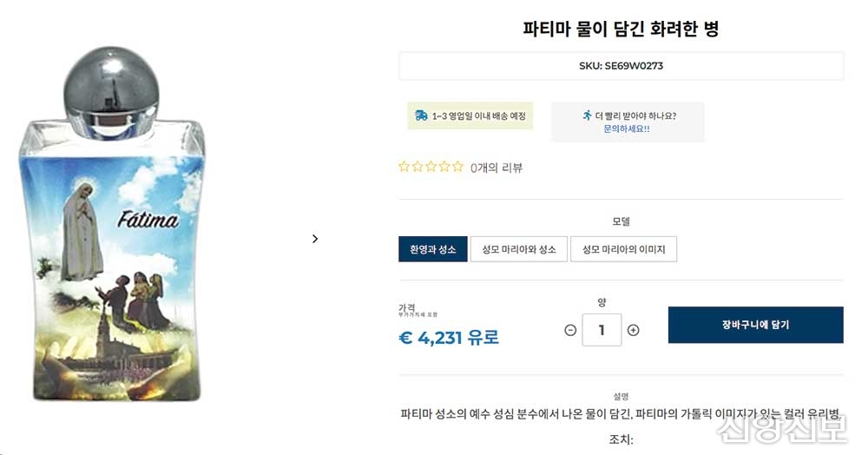868x455 pixels.
Task: Choose the 성모 마리아와 성소 model
Action: pyautogui.click(x=519, y=249)
